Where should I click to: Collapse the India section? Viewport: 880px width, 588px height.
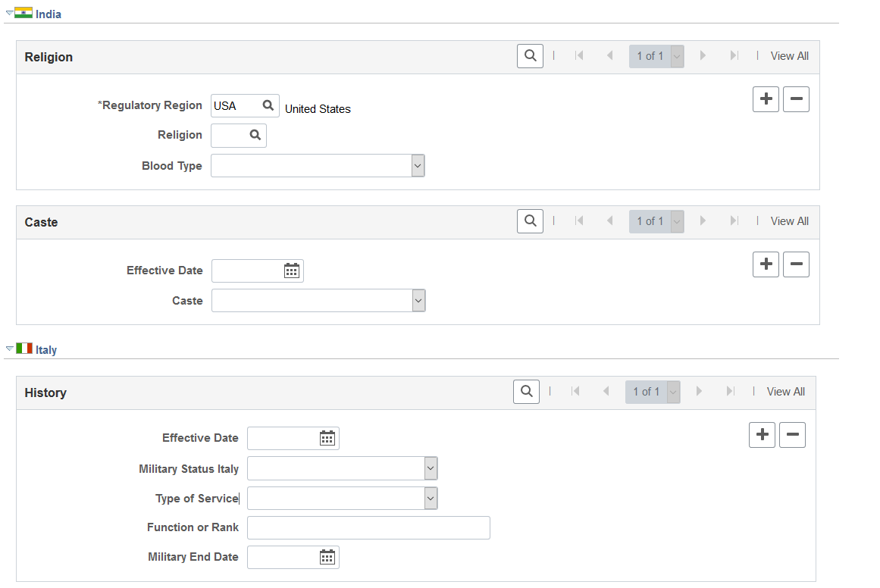(10, 13)
